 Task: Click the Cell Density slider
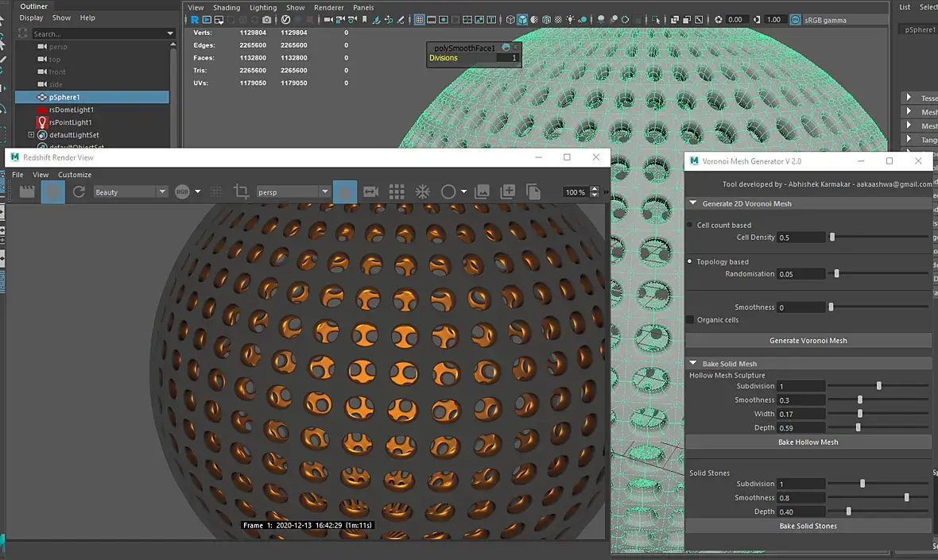coord(832,238)
